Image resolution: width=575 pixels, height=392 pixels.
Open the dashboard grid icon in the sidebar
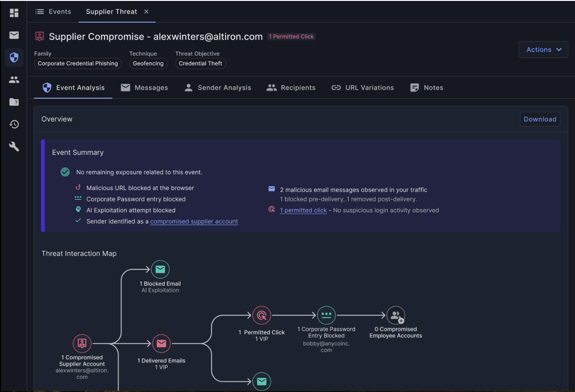point(13,12)
